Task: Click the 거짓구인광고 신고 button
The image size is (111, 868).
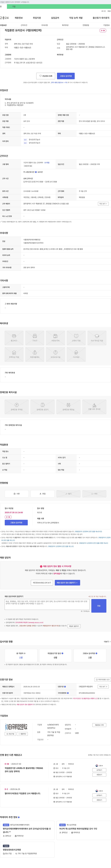Action: 102,680
